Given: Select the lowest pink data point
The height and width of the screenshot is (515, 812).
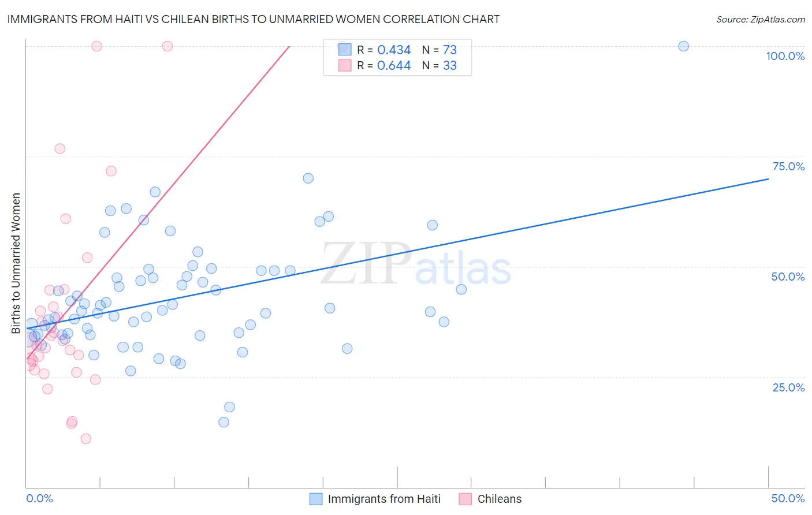Looking at the screenshot, I should pyautogui.click(x=86, y=439).
